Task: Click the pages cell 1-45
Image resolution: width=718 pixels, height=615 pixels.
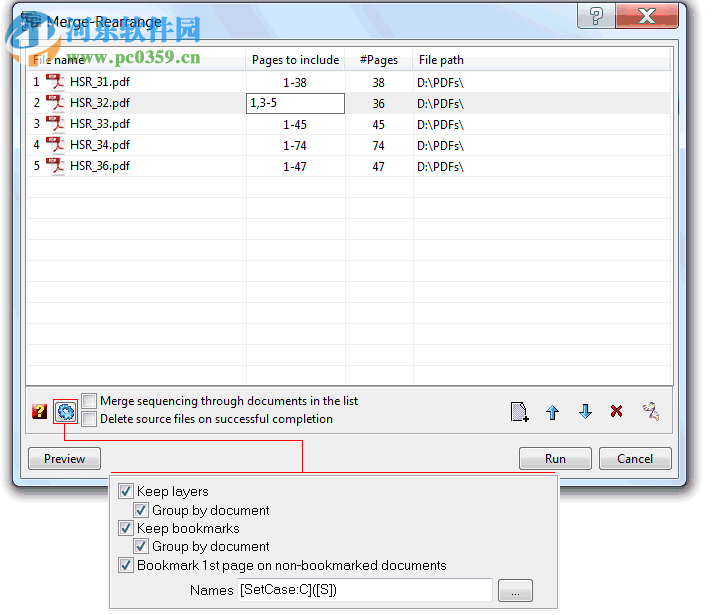Action: tap(295, 125)
